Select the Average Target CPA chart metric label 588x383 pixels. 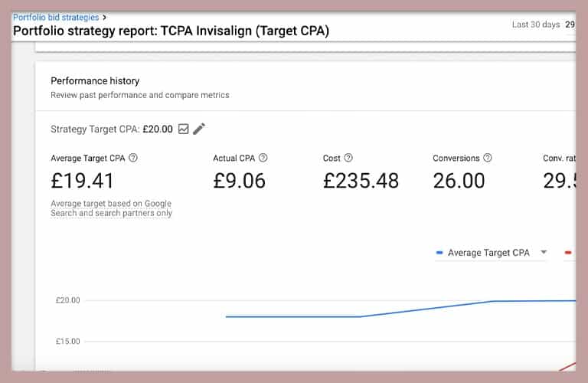(488, 253)
